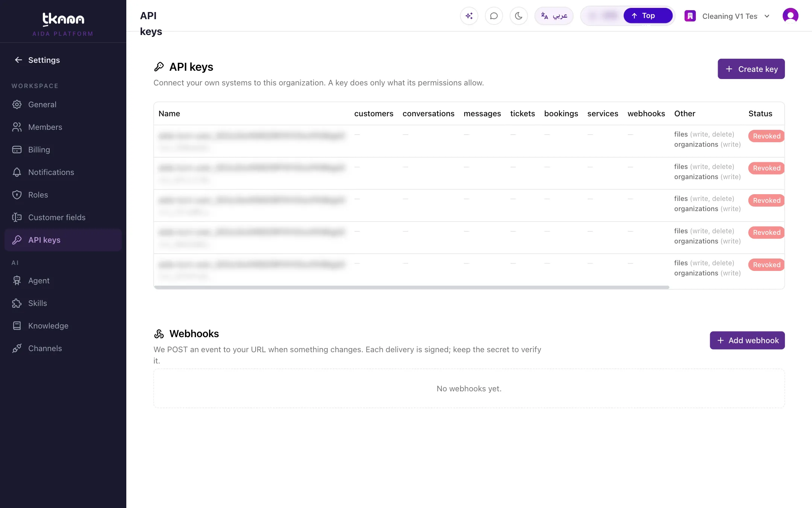
Task: Open the Billing settings page
Action: pos(63,150)
